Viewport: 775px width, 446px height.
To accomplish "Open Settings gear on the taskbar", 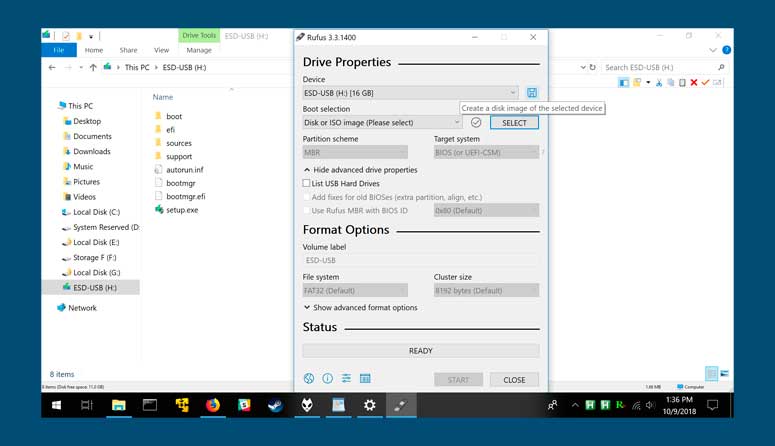I will click(370, 405).
